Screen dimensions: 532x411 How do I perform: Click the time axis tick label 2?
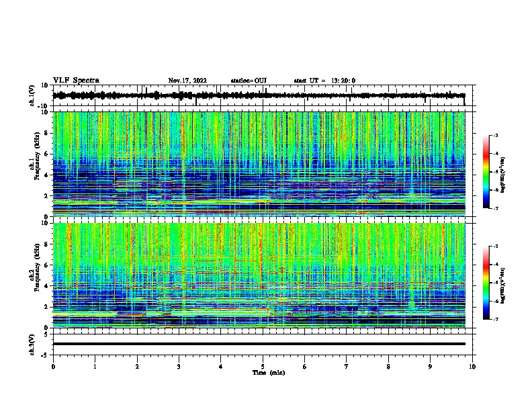[137, 367]
